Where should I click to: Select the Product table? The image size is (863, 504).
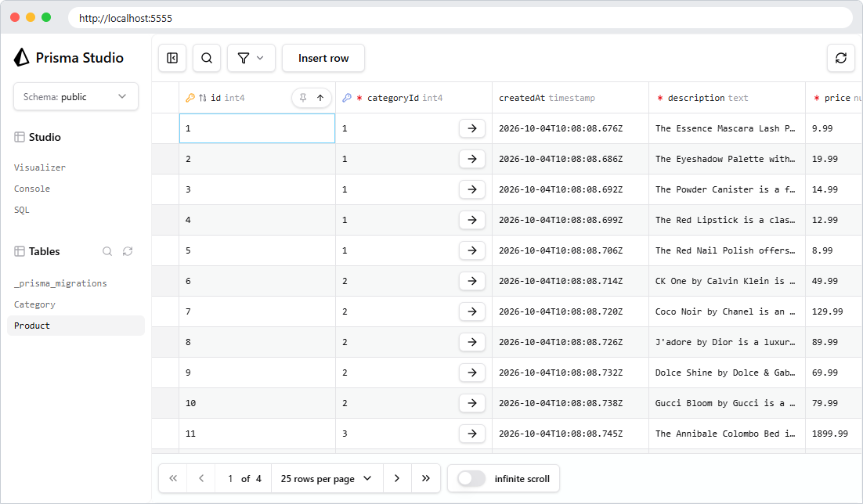click(x=76, y=326)
